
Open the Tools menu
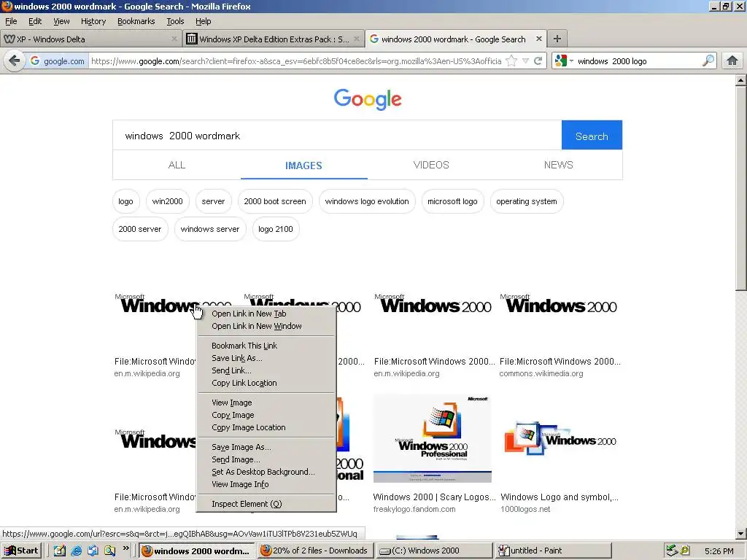(175, 21)
